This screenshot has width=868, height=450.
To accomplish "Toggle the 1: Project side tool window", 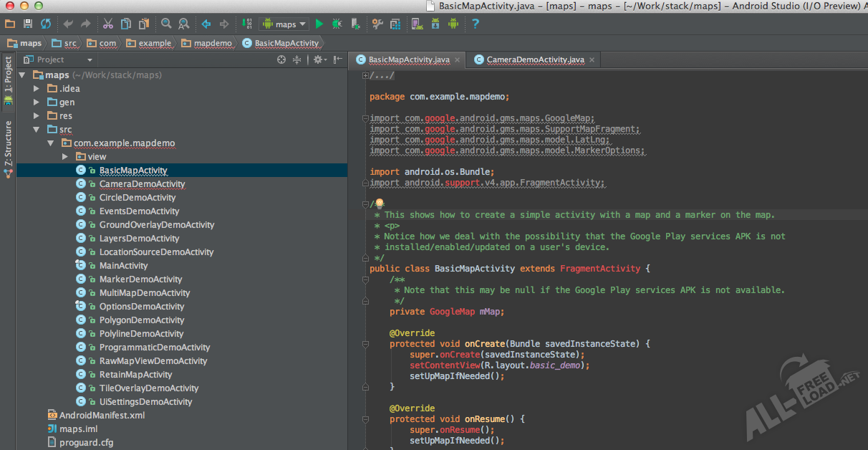I will click(x=8, y=75).
